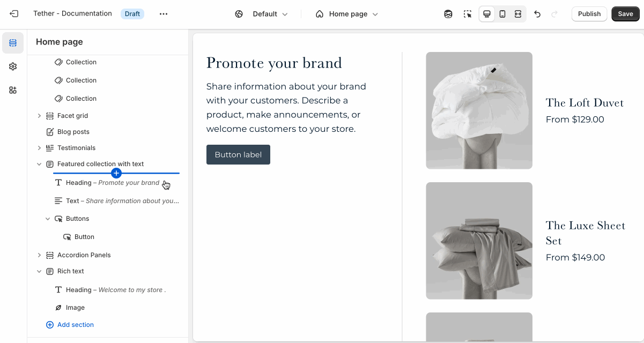Open the database connection icon in toolbar
Viewport: 644px width, 343px height.
448,14
